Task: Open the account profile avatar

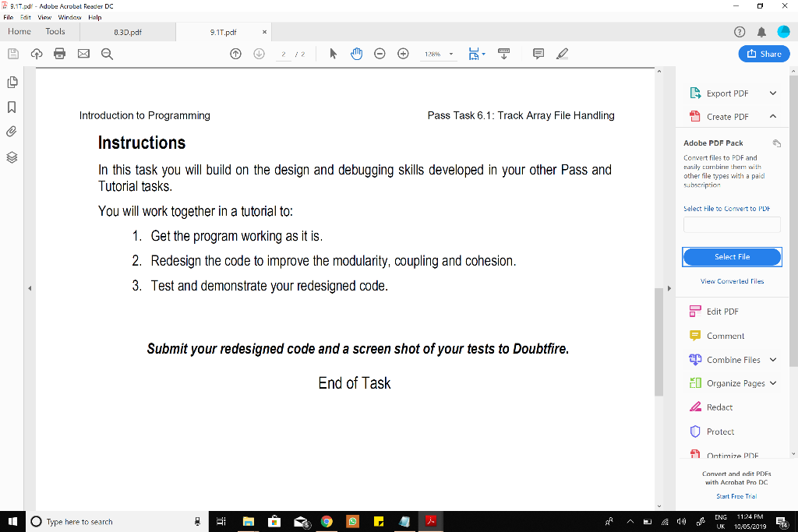Action: point(784,32)
